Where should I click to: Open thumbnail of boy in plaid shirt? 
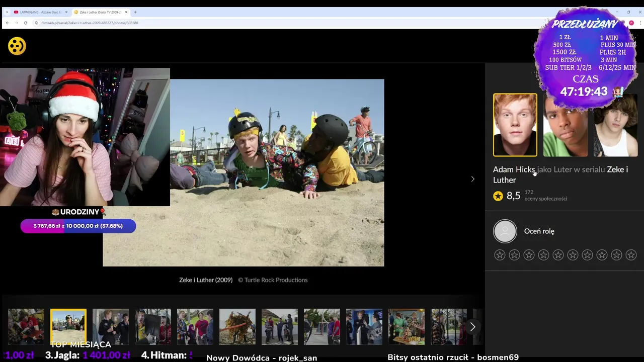[449, 327]
